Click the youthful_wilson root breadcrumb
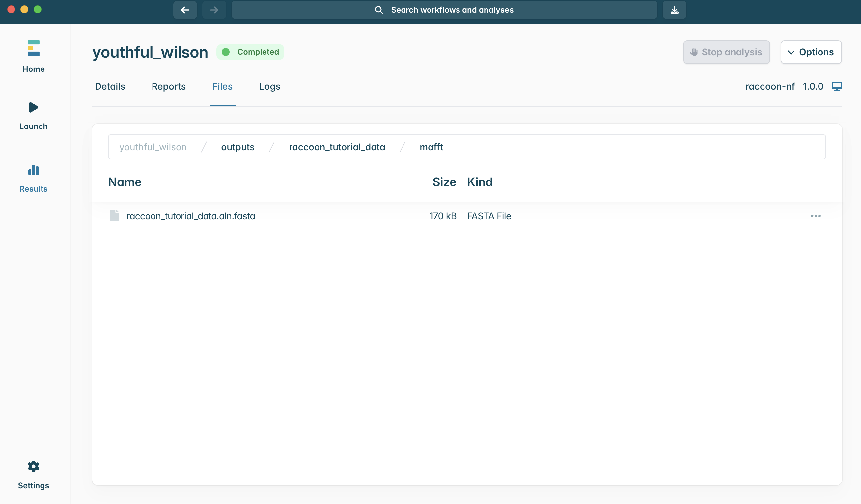 (x=153, y=147)
